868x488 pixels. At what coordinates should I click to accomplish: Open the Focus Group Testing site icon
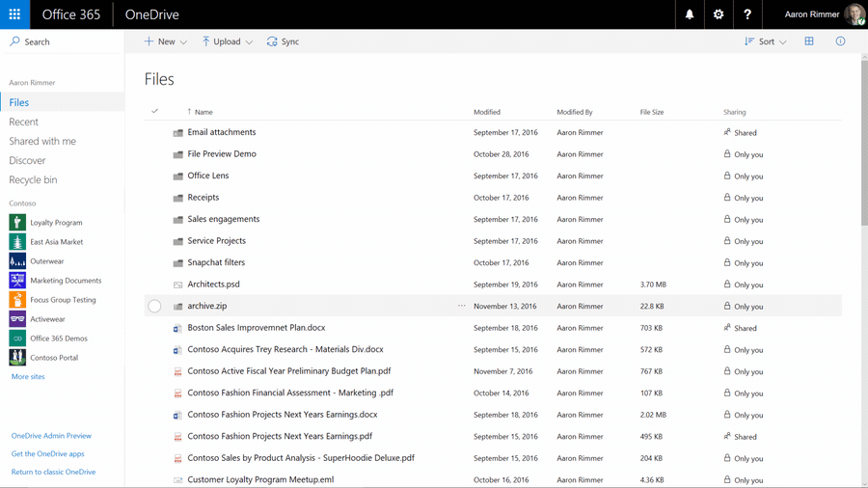click(17, 299)
